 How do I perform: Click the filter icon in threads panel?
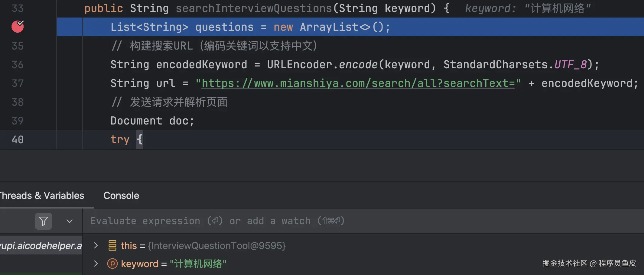point(44,221)
